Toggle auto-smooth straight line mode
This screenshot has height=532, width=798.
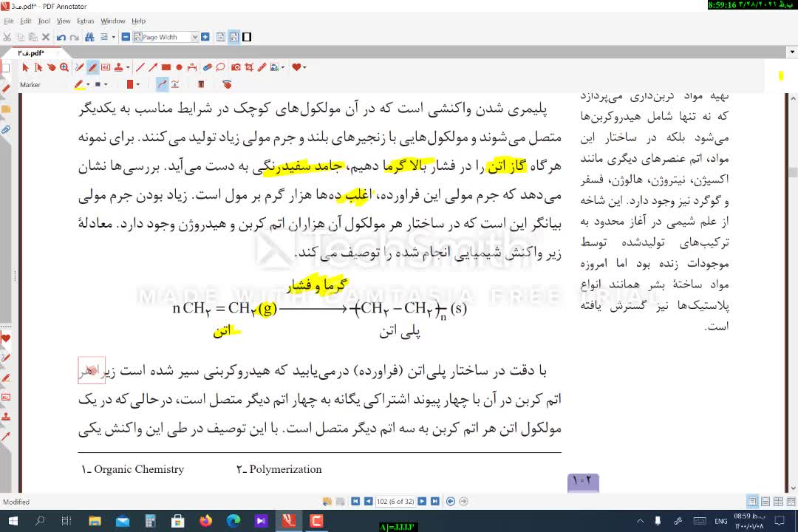175,84
